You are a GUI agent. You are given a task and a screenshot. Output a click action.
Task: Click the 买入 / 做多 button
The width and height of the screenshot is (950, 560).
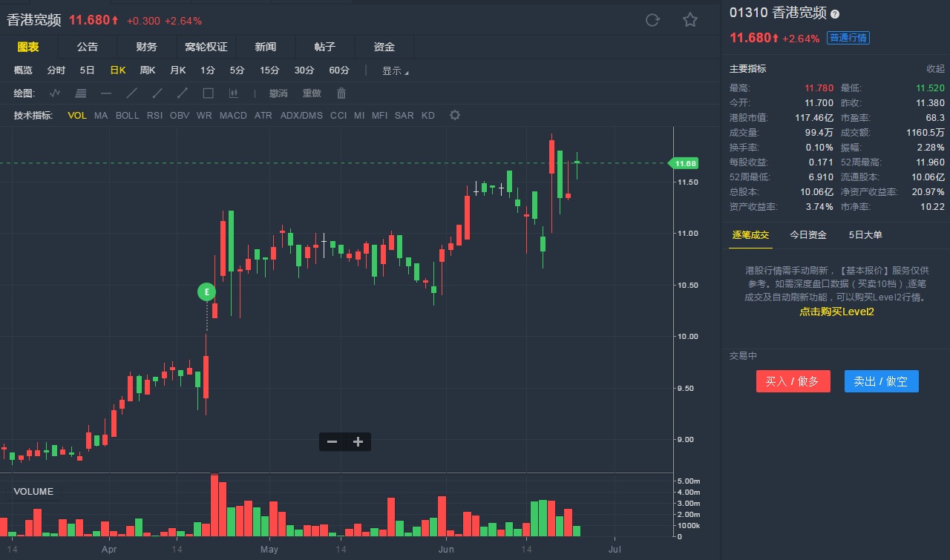click(793, 381)
